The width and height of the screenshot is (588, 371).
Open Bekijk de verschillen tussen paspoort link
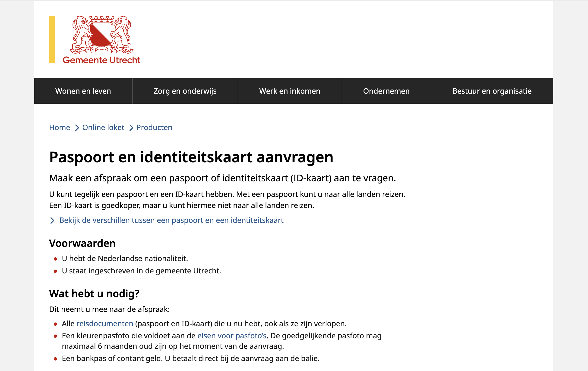[x=171, y=220]
